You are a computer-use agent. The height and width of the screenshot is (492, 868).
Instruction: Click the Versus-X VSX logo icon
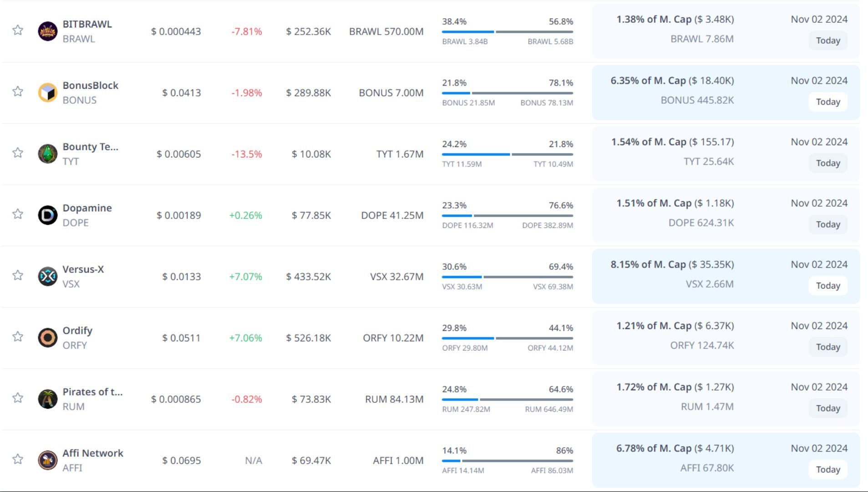pyautogui.click(x=47, y=276)
